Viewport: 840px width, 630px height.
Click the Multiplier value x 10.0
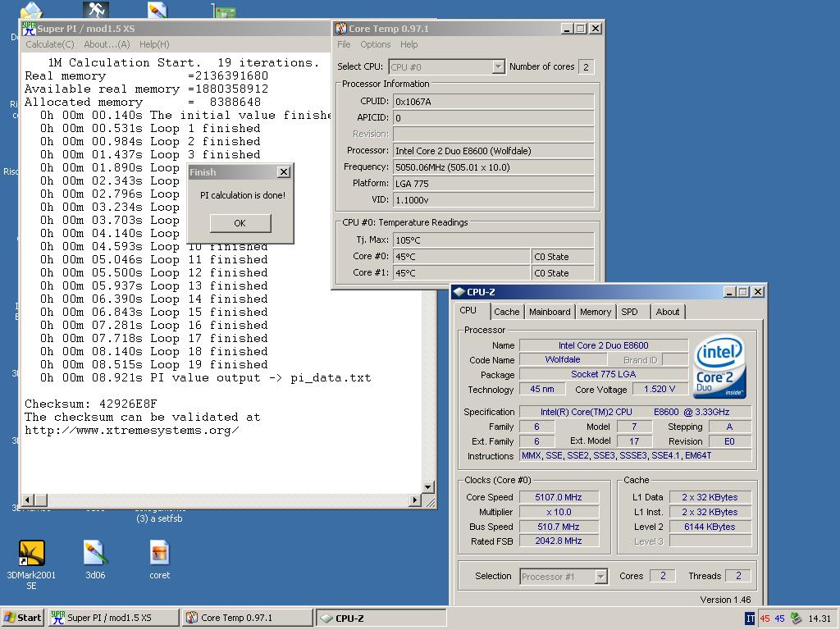coord(558,512)
